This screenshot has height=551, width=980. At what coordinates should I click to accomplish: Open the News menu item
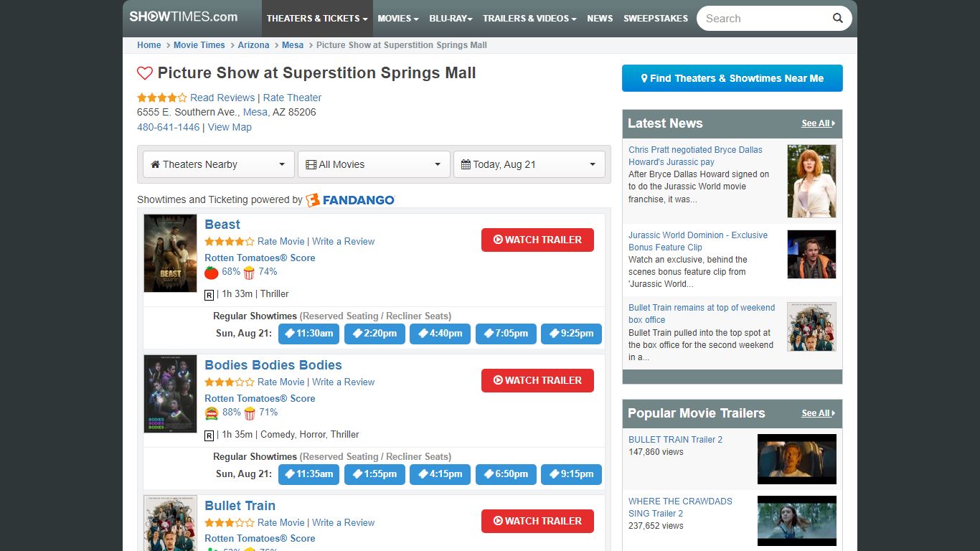click(600, 19)
